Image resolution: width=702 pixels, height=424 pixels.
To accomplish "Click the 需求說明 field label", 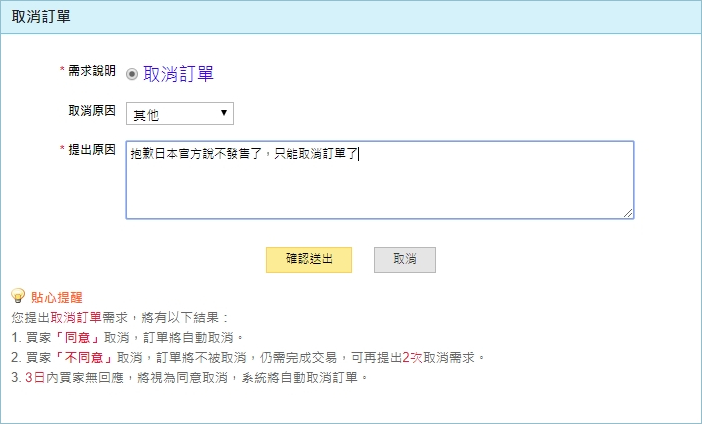I will pyautogui.click(x=92, y=71).
